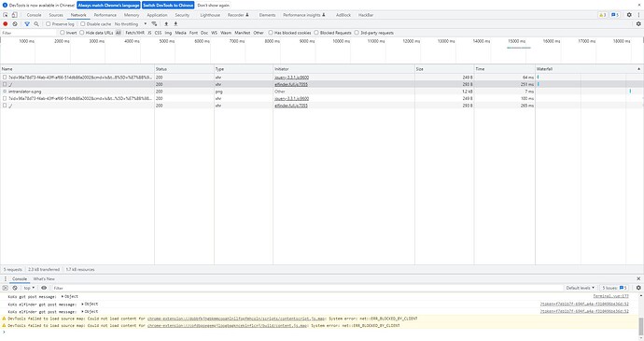Open imtranslator-s.png request

[x=24, y=92]
